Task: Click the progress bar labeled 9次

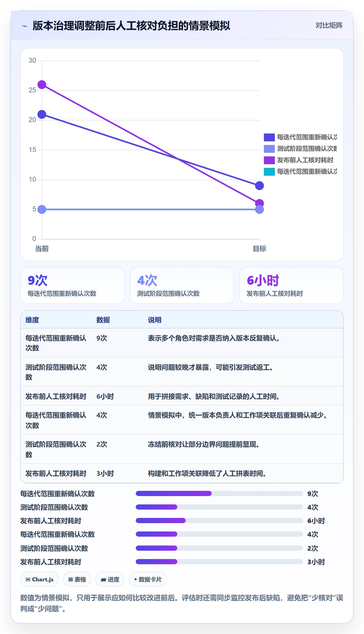Action: tap(219, 493)
